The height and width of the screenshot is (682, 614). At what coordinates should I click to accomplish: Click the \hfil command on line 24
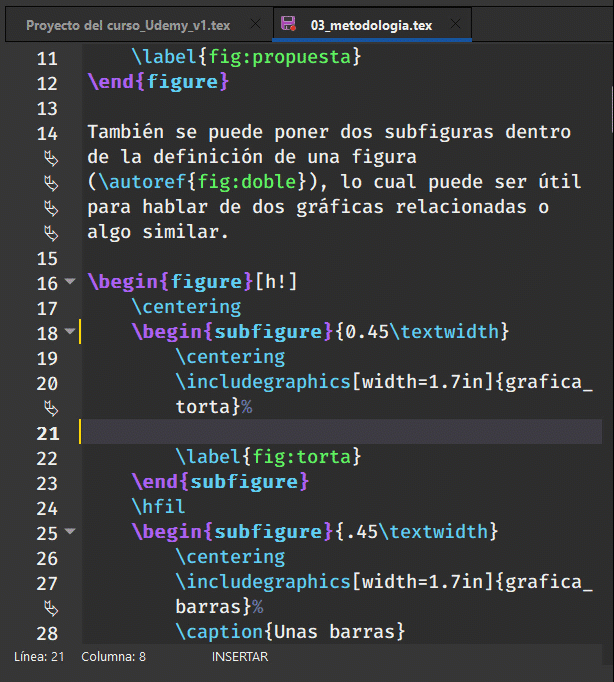pos(158,507)
